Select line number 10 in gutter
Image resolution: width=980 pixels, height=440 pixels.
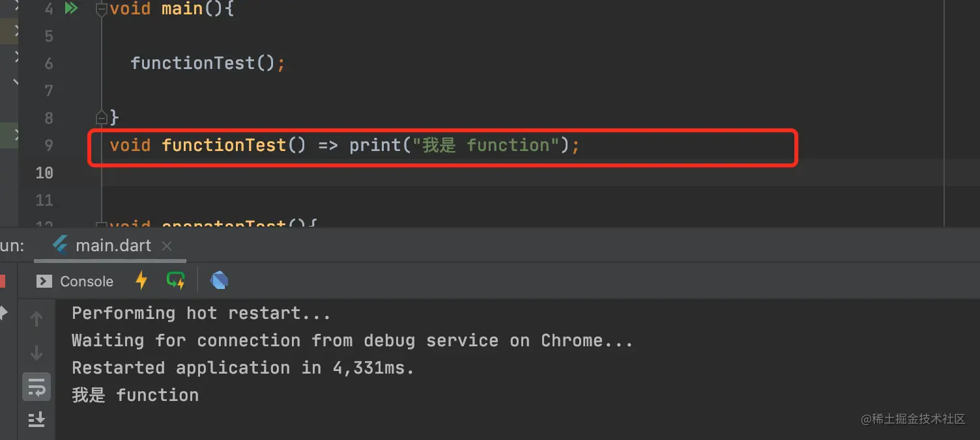(x=44, y=172)
